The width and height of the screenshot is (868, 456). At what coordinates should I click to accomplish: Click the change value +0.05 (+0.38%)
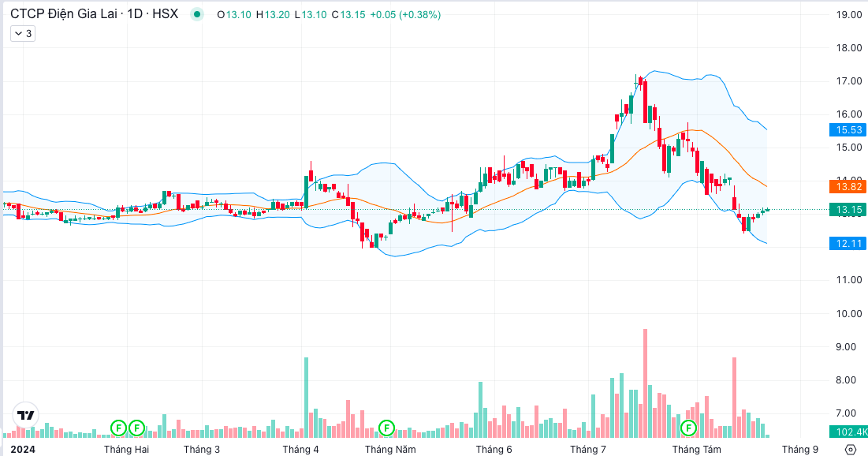coord(405,15)
